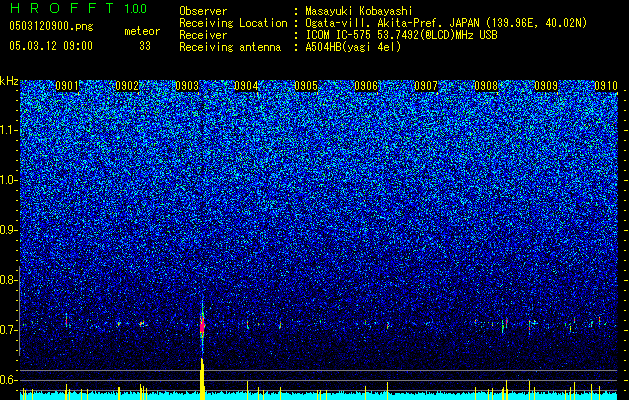
Task: Click the 0.6 kHz axis label
Action: (x=9, y=380)
